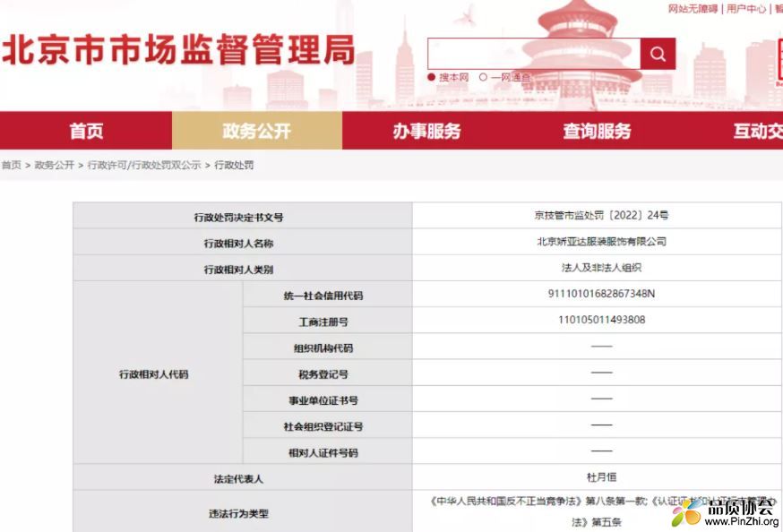Click the 行政处罚决定书文号 label cell

pos(243,216)
